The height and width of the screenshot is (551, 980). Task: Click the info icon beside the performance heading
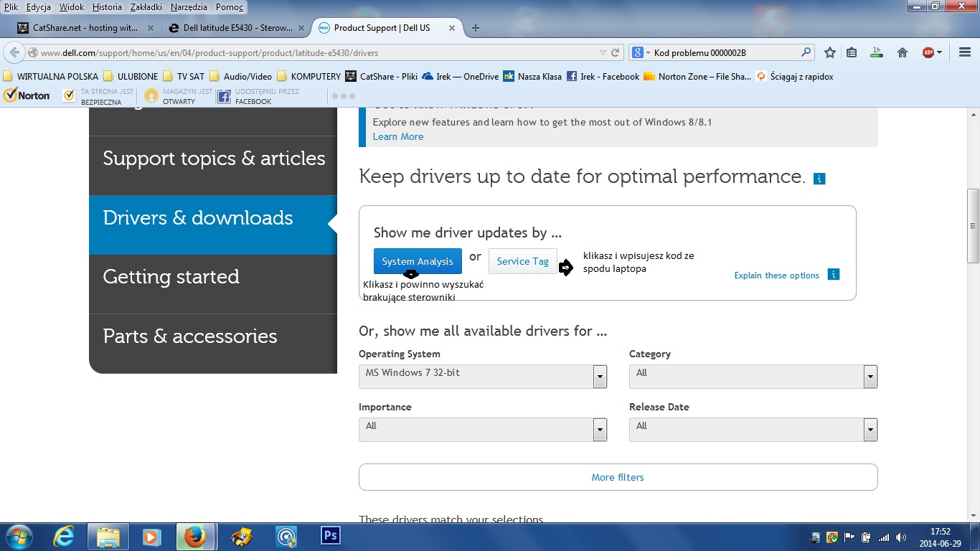tap(820, 178)
